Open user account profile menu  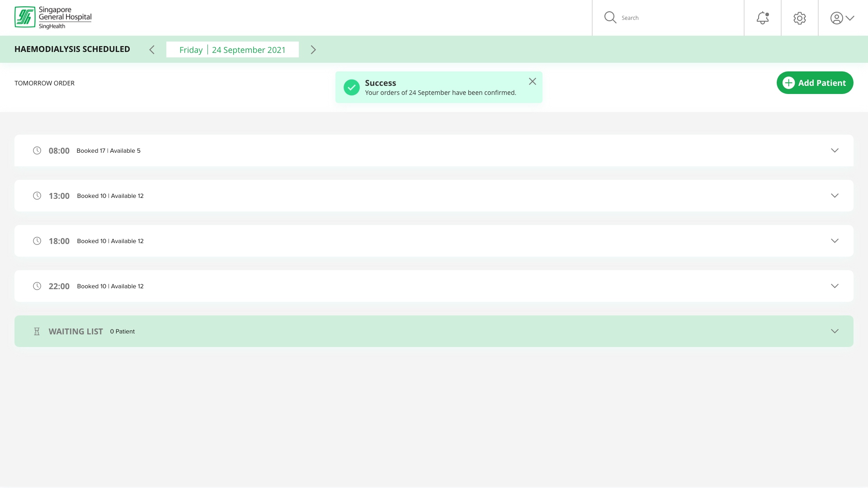pyautogui.click(x=842, y=18)
